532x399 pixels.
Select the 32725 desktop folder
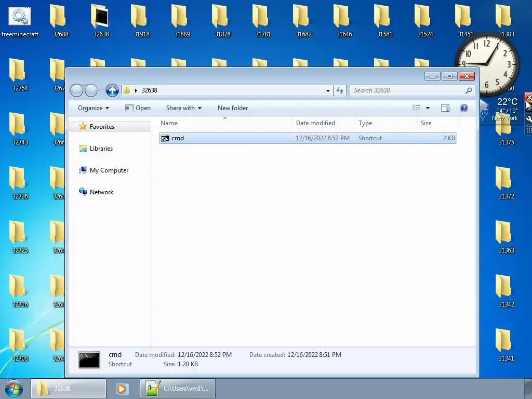coord(20,237)
